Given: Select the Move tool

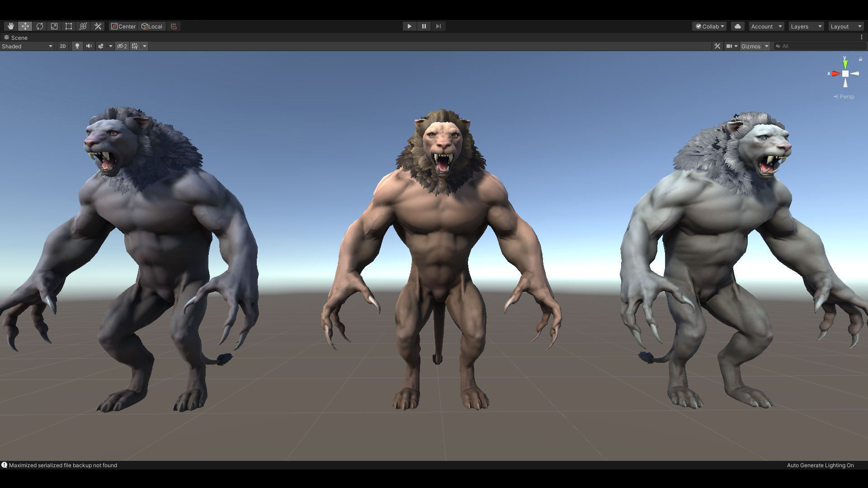Looking at the screenshot, I should click(x=25, y=26).
